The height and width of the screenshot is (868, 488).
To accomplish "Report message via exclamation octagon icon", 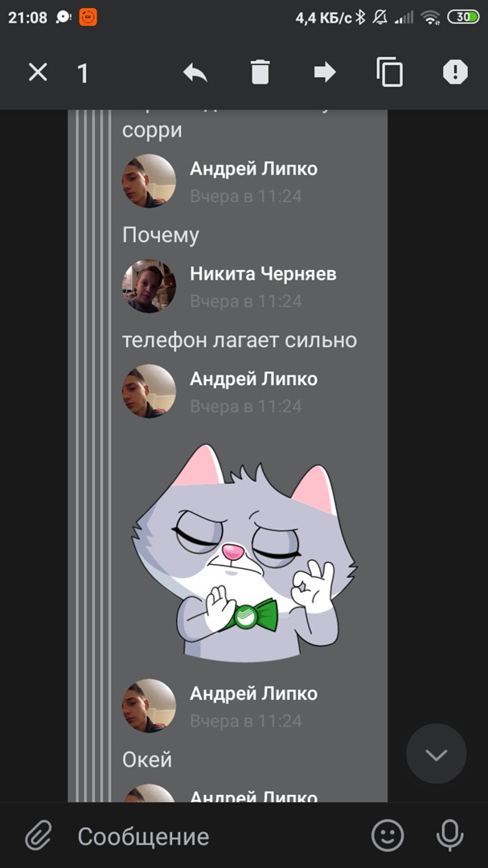I will (455, 72).
